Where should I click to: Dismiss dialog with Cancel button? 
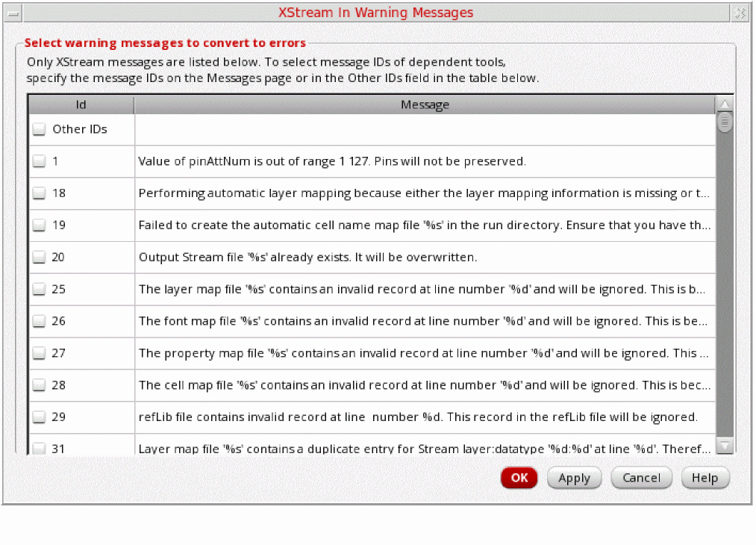tap(641, 478)
